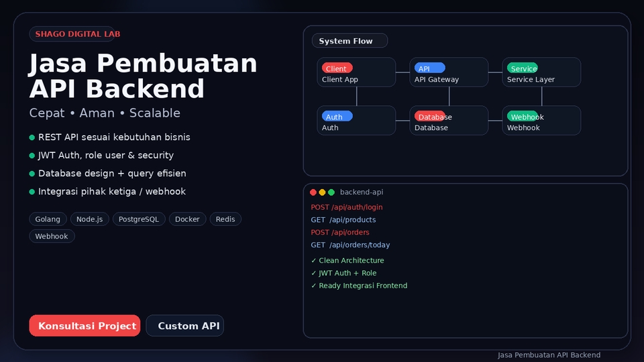Select the red Database badge
The image size is (644, 362).
430,117
